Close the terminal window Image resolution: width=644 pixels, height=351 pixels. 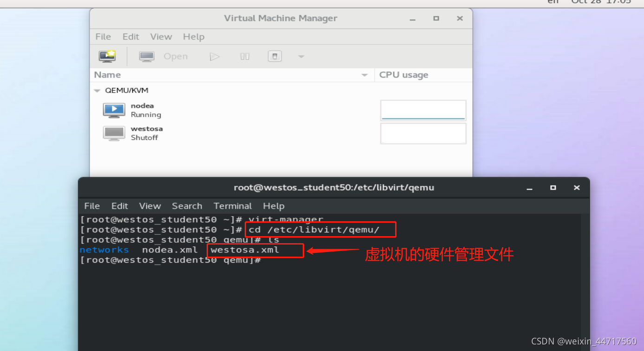(x=577, y=188)
